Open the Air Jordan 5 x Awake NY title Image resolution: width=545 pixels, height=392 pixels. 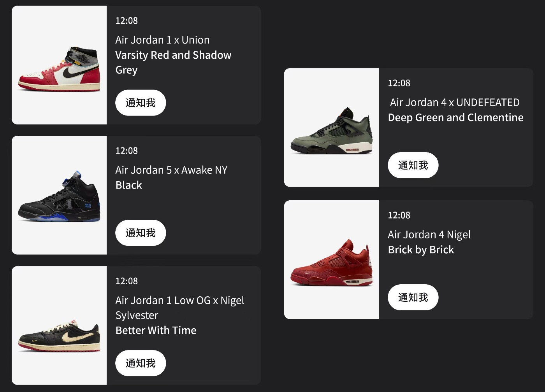171,170
